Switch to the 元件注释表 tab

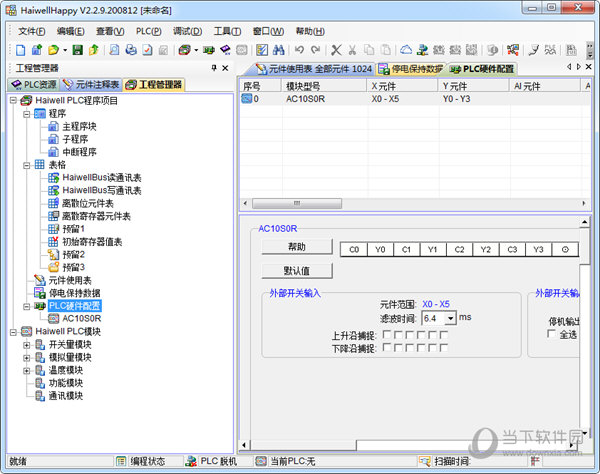tap(91, 85)
